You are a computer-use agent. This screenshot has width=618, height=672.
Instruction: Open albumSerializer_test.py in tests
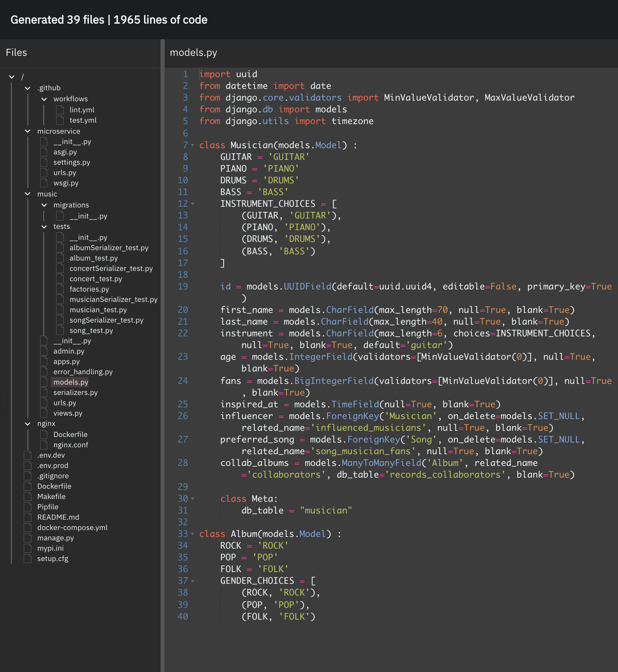[109, 248]
